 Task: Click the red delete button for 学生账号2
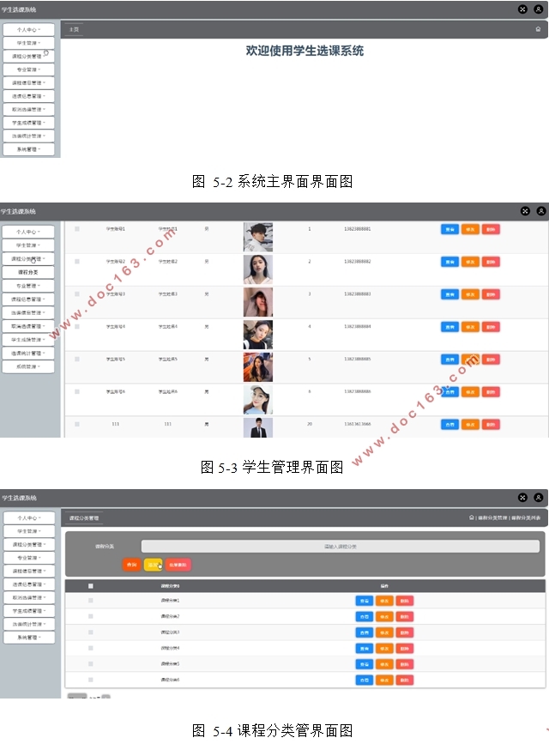coord(491,262)
